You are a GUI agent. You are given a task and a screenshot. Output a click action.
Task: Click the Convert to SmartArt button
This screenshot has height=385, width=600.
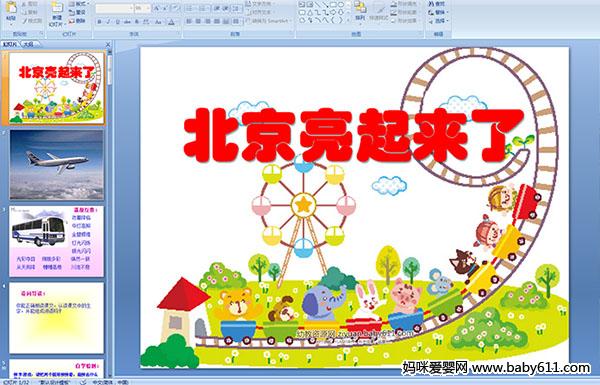pos(269,21)
